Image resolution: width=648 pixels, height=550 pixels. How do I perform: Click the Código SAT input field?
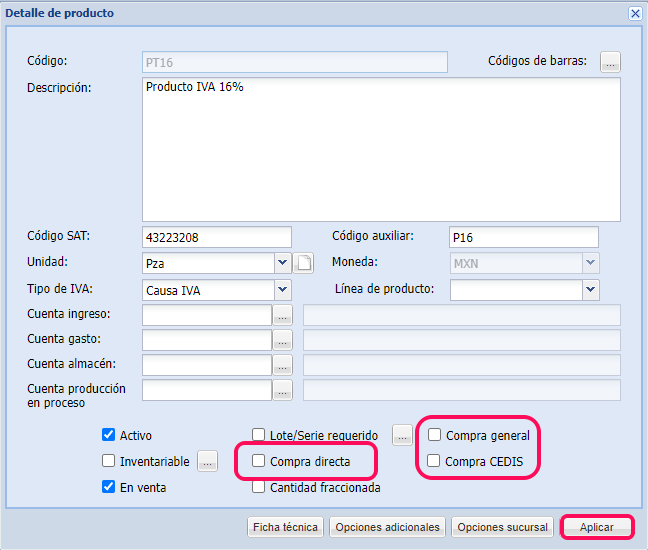(217, 237)
